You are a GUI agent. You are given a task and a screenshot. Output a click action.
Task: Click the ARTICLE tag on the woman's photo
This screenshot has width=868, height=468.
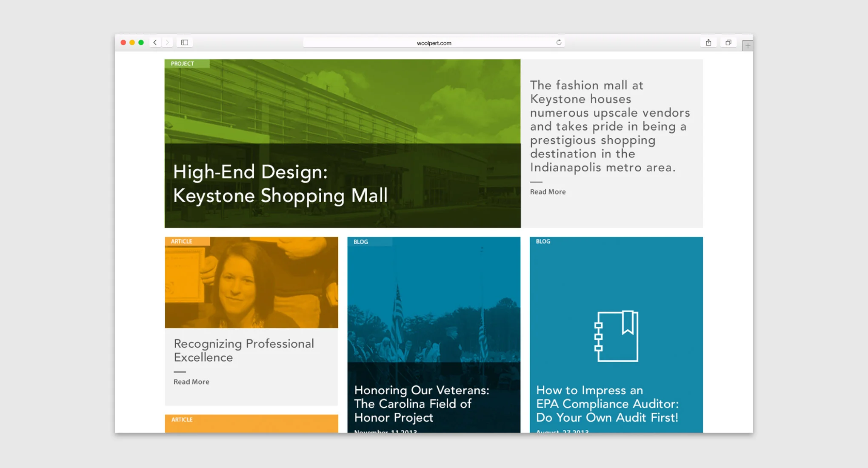point(187,241)
